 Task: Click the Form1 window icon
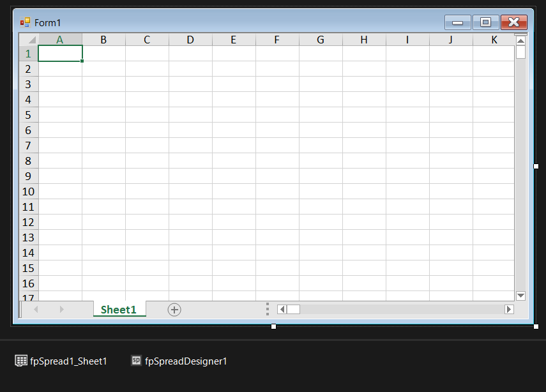click(x=25, y=22)
